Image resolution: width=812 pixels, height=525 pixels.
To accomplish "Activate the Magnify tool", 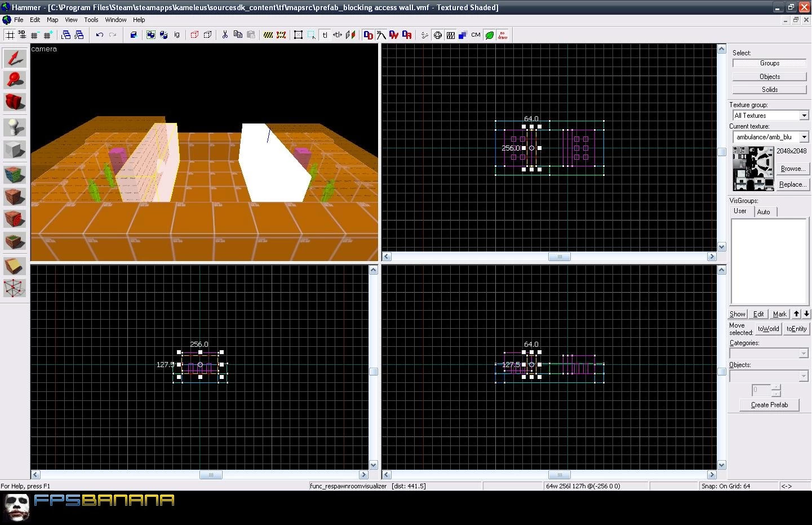I will pyautogui.click(x=15, y=80).
